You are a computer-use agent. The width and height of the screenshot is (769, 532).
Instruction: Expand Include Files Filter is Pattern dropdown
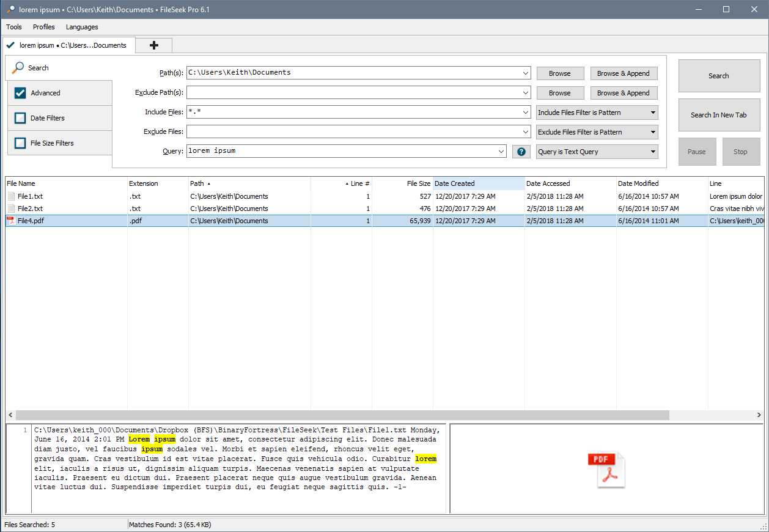tap(596, 113)
